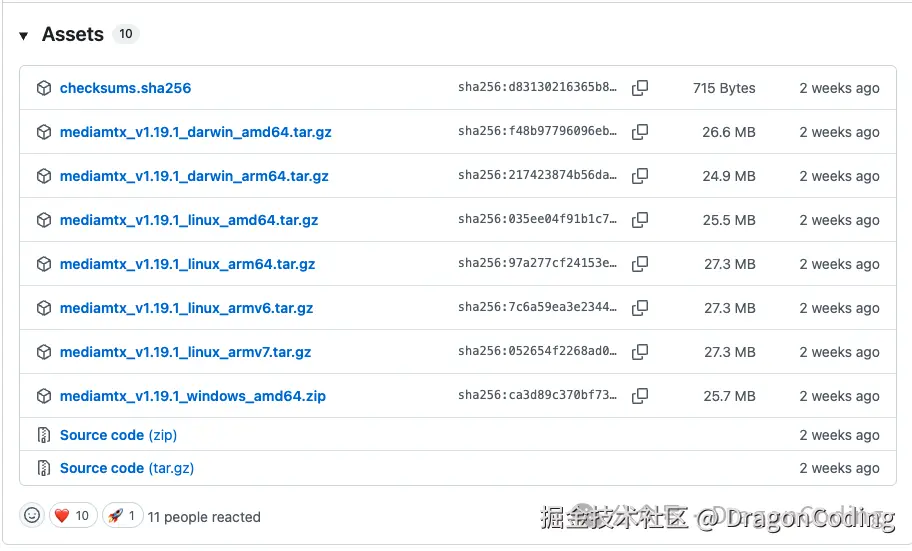
Task: Download Source code (tar.gz)
Action: (127, 468)
